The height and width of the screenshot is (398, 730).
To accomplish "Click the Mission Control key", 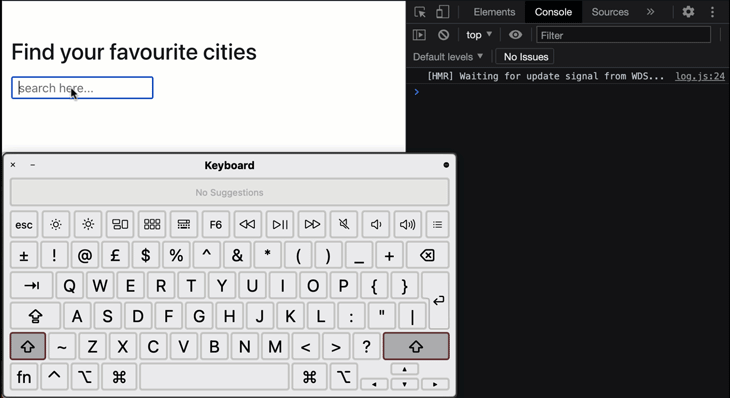I will (x=120, y=225).
